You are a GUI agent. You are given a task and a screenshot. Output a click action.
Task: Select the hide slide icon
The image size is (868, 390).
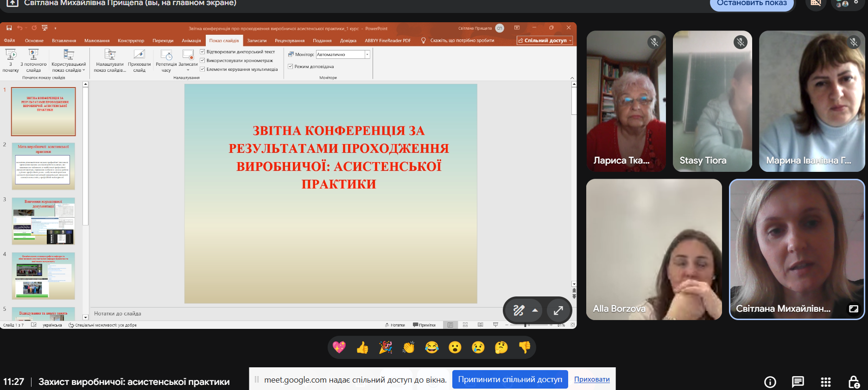pyautogui.click(x=139, y=55)
